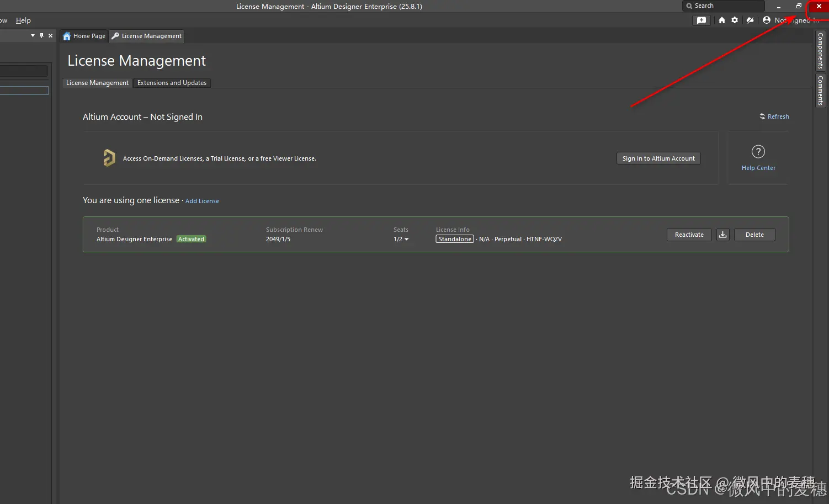
Task: Minimize the Altium Designer window
Action: click(x=778, y=6)
